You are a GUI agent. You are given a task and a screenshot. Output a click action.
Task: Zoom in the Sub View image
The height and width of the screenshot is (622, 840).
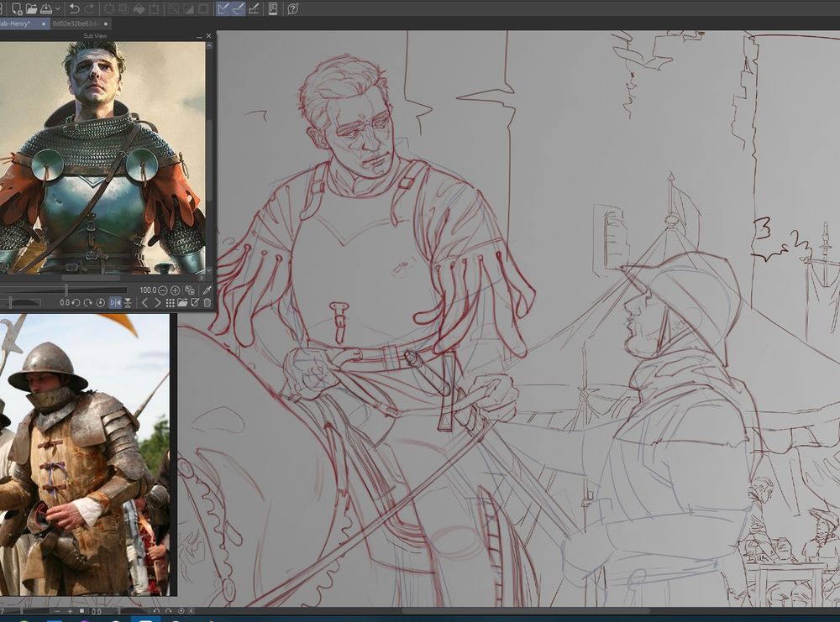tap(176, 290)
